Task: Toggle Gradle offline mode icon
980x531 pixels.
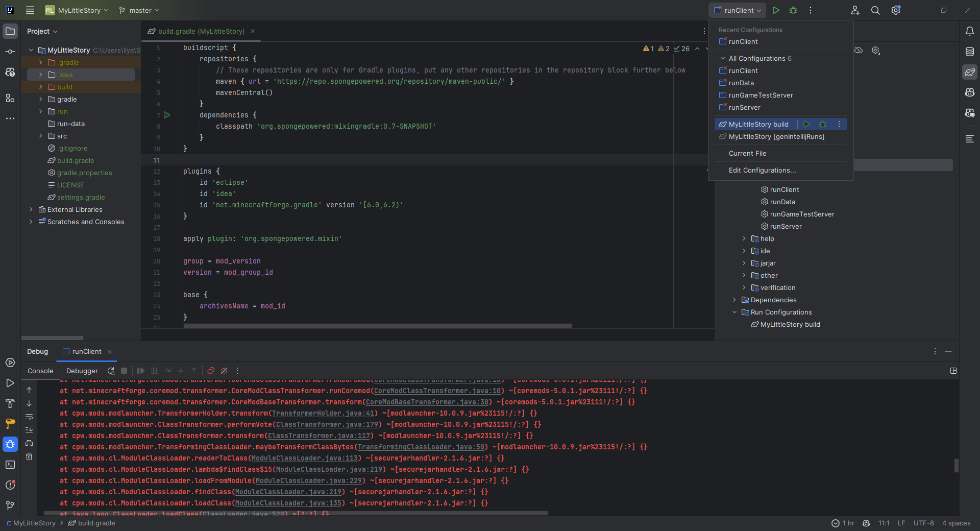Action: (859, 50)
